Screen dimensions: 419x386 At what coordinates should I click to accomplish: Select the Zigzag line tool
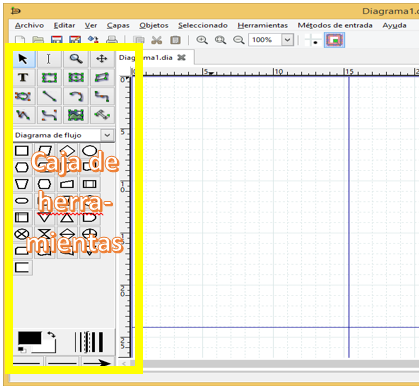tap(102, 97)
